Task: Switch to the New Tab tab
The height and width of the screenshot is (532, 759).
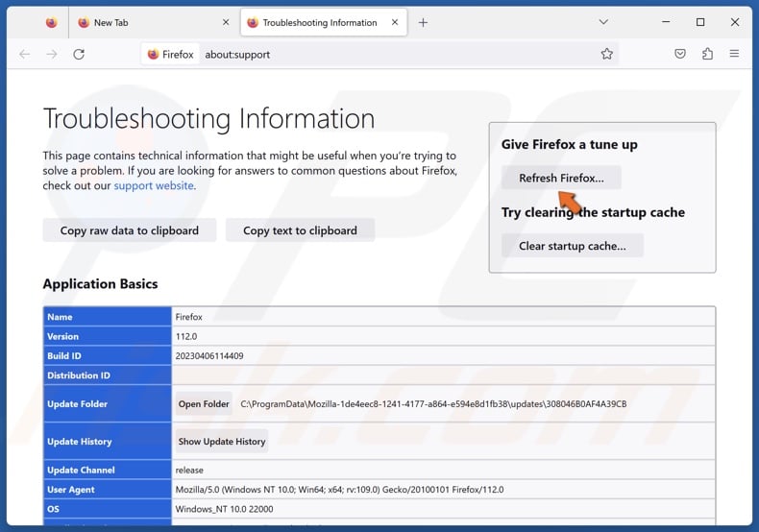Action: [153, 22]
